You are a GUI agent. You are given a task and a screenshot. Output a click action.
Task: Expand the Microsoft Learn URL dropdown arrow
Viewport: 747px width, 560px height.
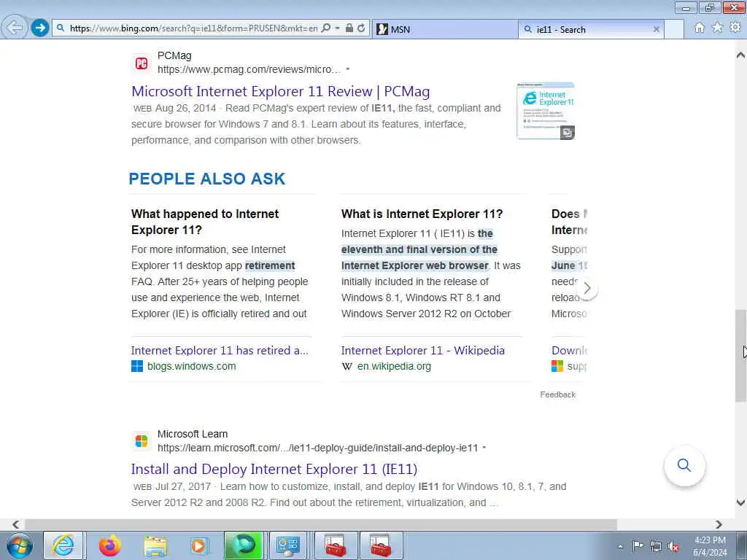point(484,448)
